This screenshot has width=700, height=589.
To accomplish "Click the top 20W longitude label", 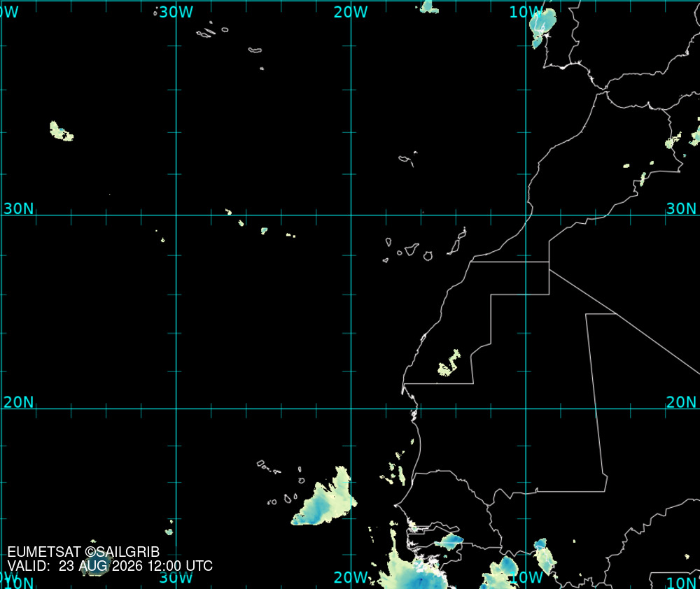I will pyautogui.click(x=351, y=12).
